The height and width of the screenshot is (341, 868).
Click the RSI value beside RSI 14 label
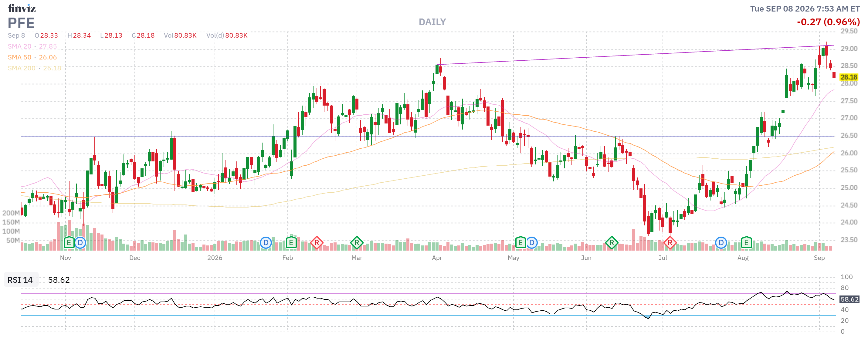pos(59,280)
